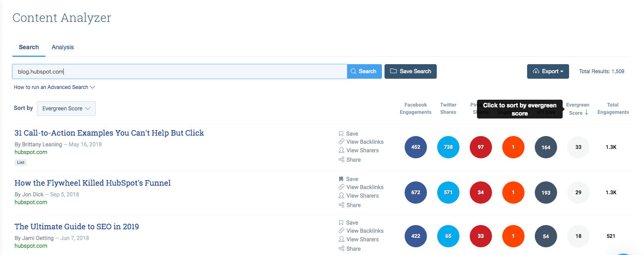Click Facebook engagements circle 672

pos(416,193)
